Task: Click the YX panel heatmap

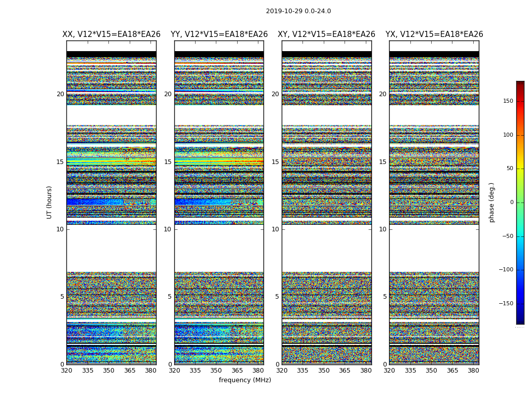Action: tap(434, 202)
